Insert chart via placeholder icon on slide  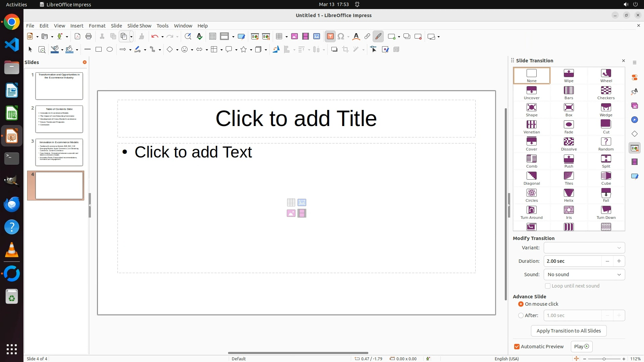click(x=302, y=202)
